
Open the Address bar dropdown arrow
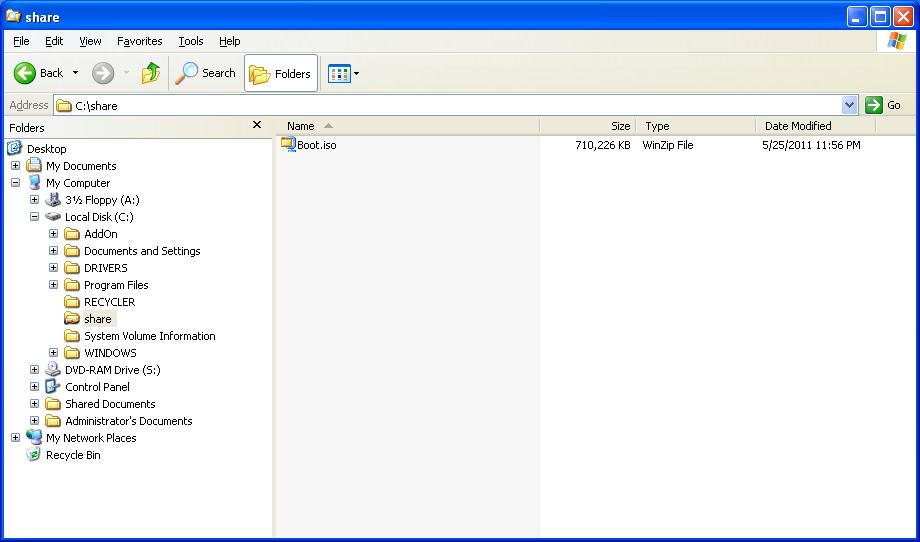tap(849, 105)
